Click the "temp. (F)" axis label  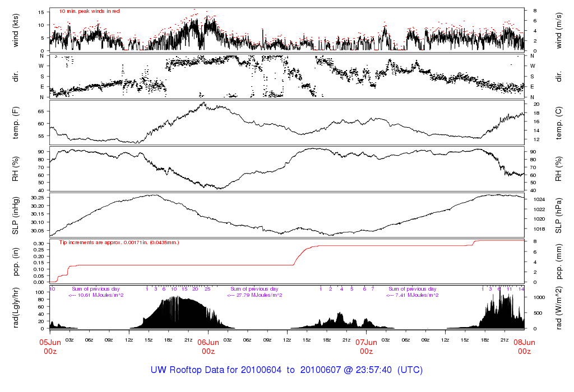(15, 123)
